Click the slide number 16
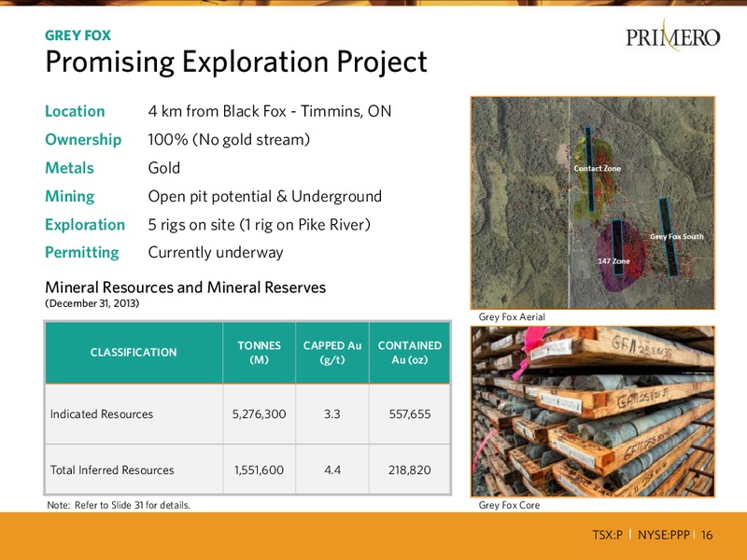 [707, 535]
